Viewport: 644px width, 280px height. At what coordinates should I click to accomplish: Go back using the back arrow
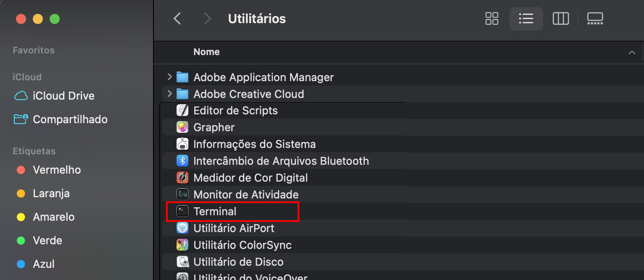[x=177, y=18]
